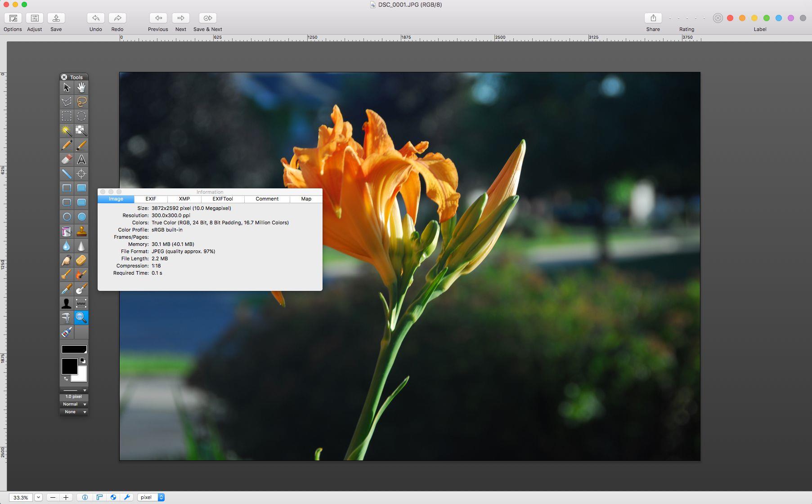Open the None dropdown in Tools palette
Screen dimensions: 812x504
74,412
